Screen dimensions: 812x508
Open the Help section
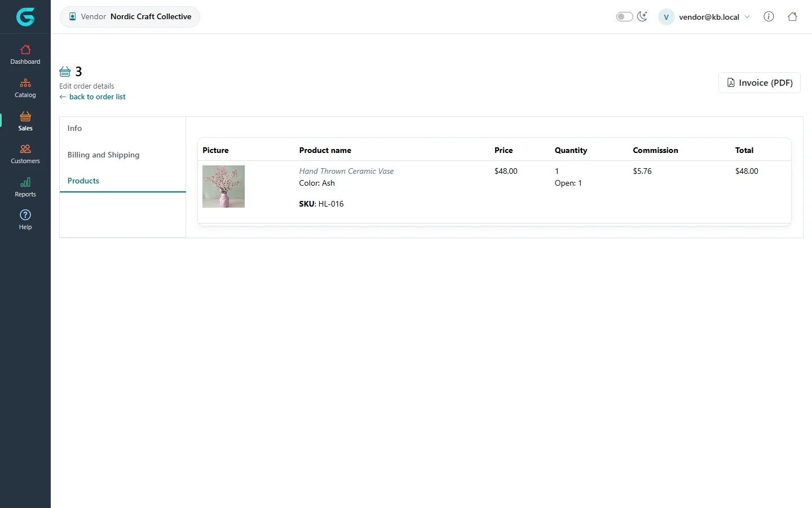(25, 220)
